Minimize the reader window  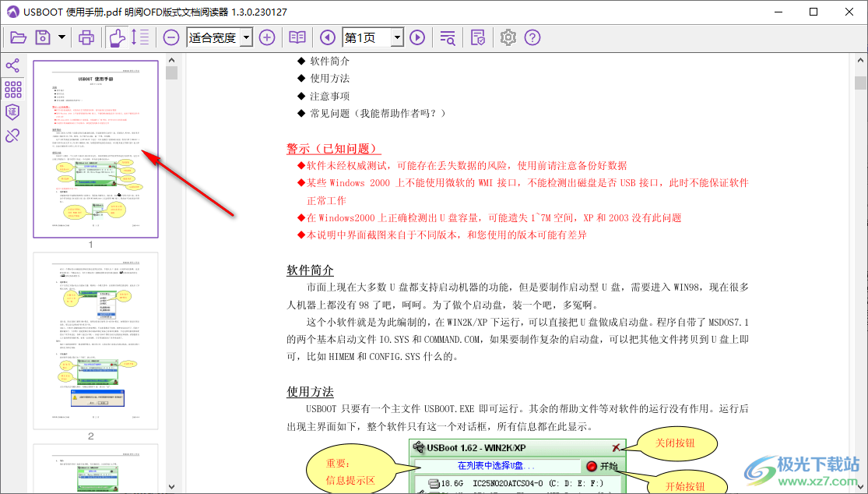(778, 12)
